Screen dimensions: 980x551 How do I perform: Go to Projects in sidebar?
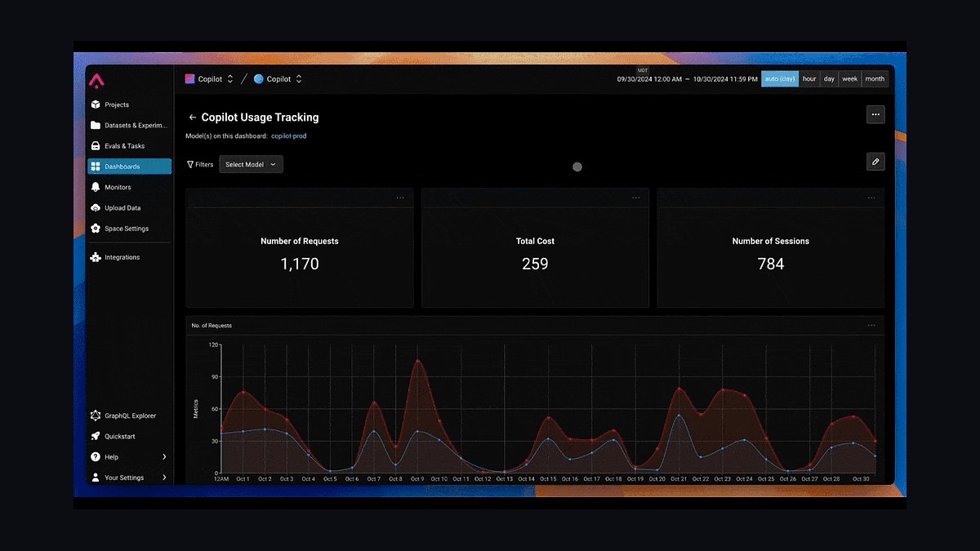tap(130, 104)
